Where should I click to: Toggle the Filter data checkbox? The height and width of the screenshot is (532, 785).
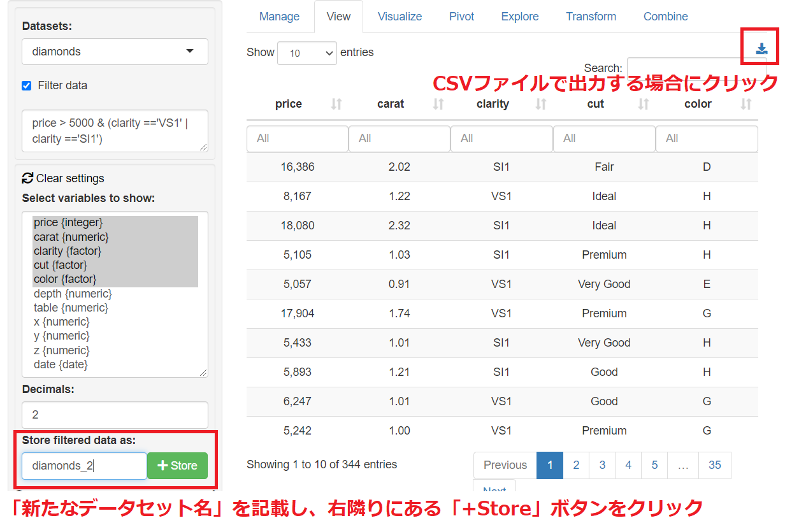pos(27,85)
